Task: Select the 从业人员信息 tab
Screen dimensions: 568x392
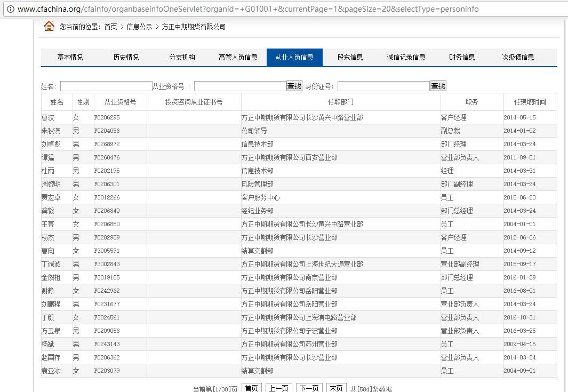Action: click(294, 57)
